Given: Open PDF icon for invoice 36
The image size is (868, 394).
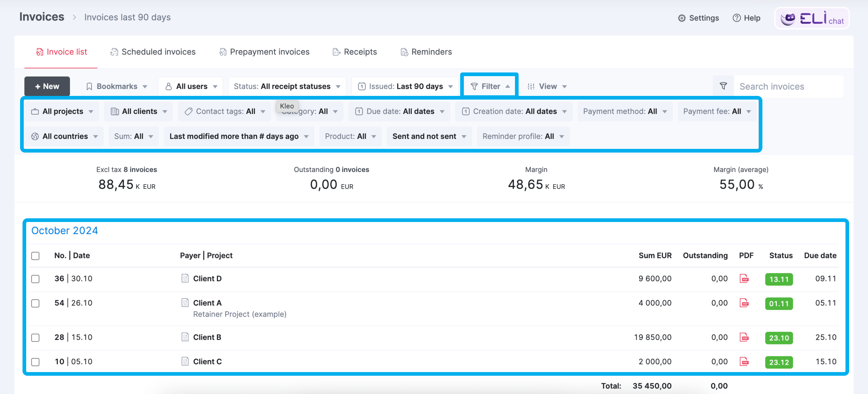Looking at the screenshot, I should 744,279.
